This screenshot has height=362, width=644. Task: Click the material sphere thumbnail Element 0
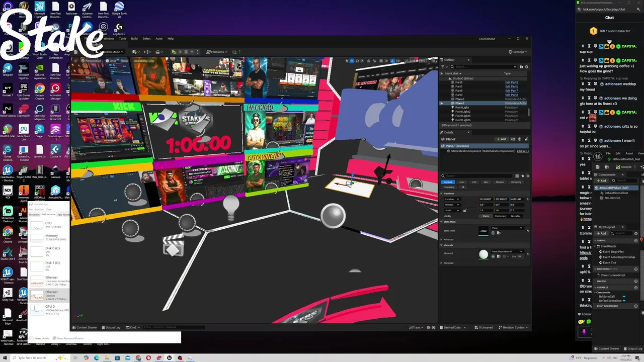pos(484,254)
